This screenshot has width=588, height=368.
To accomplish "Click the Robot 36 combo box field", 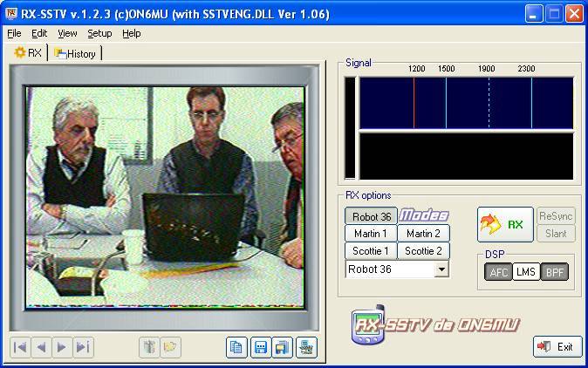I will (397, 269).
